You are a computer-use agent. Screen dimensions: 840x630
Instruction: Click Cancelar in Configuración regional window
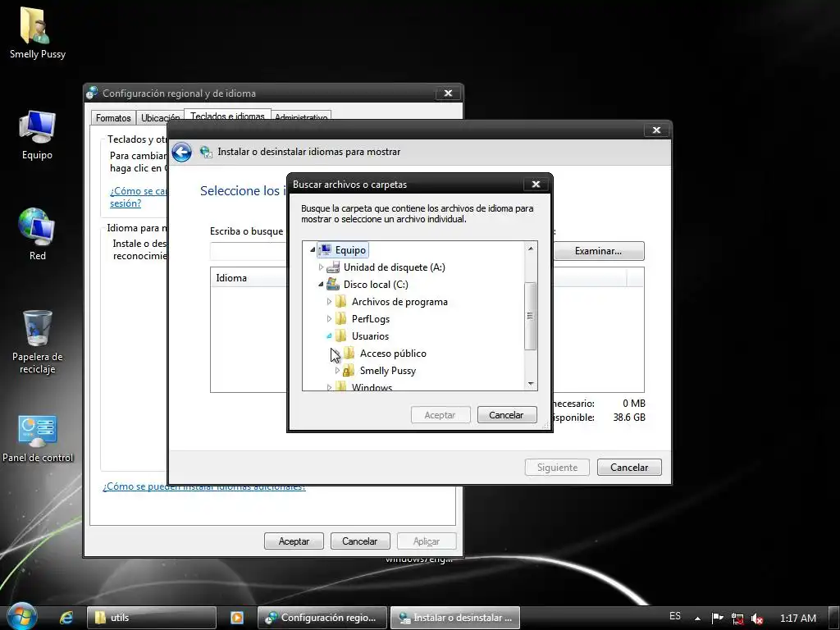[360, 541]
